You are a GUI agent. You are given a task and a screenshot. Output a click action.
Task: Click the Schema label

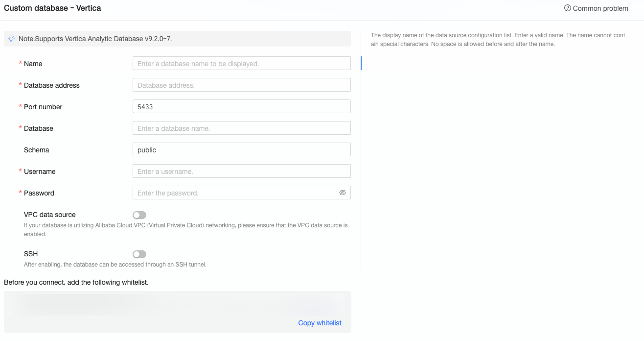pos(36,150)
